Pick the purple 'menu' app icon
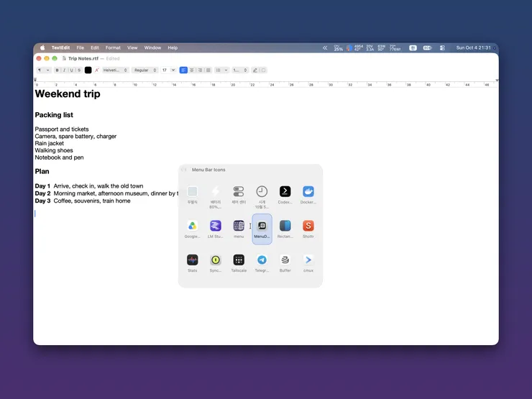532x399 pixels. tap(239, 226)
